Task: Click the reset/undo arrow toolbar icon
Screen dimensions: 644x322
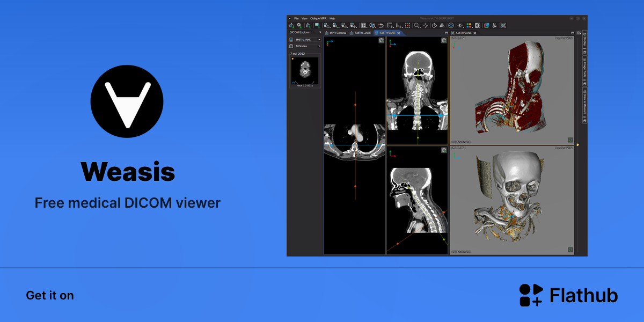Action: [380, 25]
